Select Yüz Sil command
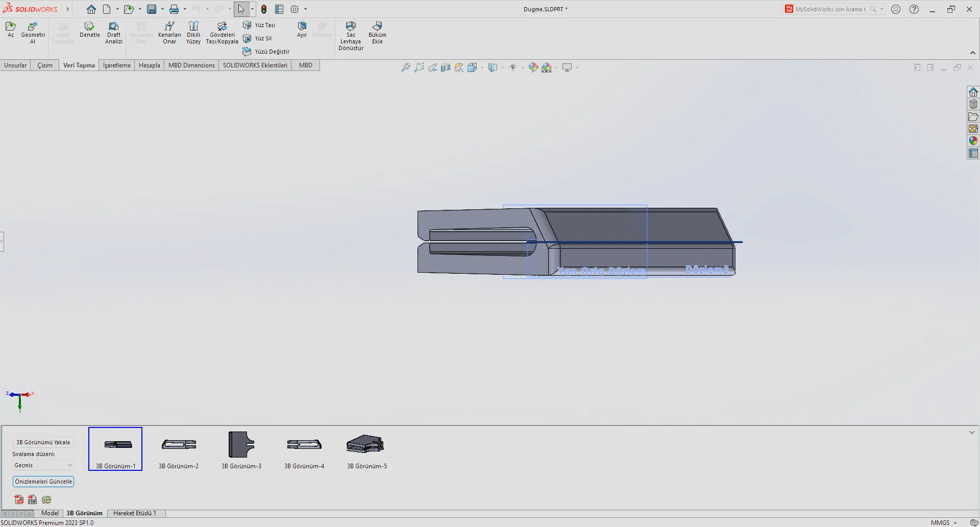 [x=258, y=38]
